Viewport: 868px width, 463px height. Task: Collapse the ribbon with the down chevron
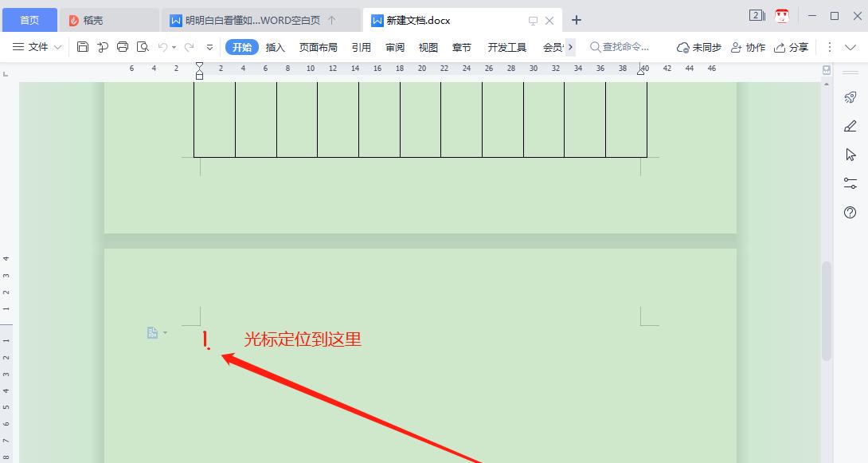click(x=850, y=47)
